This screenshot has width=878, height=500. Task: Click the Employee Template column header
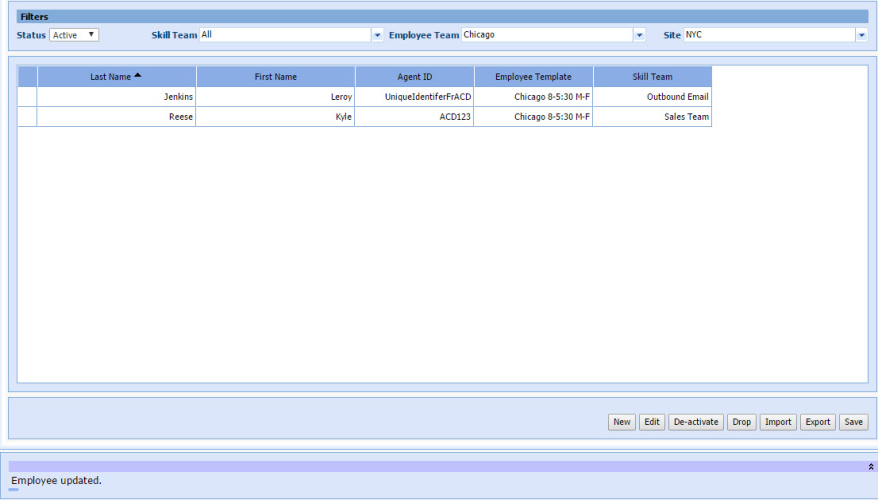click(533, 77)
